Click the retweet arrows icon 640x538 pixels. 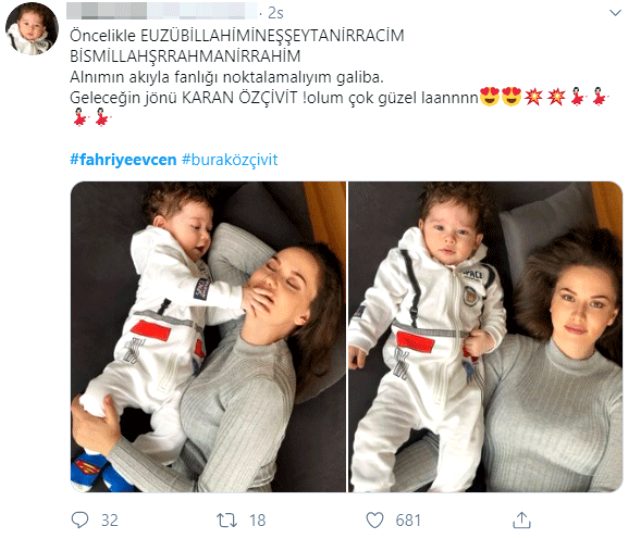point(227,520)
